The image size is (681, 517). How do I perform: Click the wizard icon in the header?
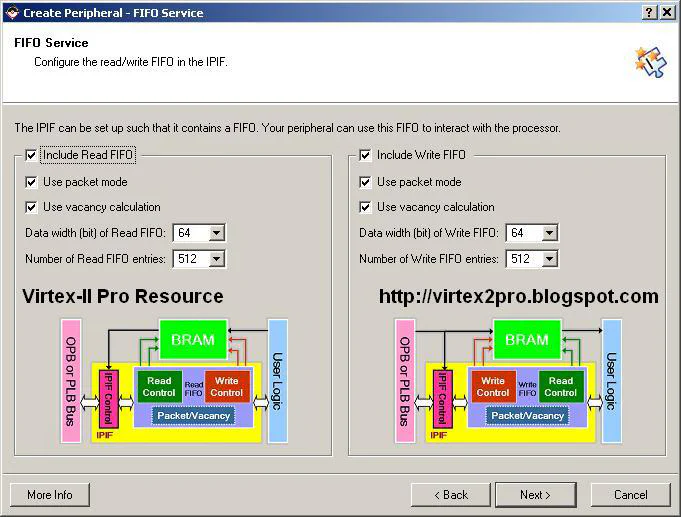pyautogui.click(x=649, y=60)
